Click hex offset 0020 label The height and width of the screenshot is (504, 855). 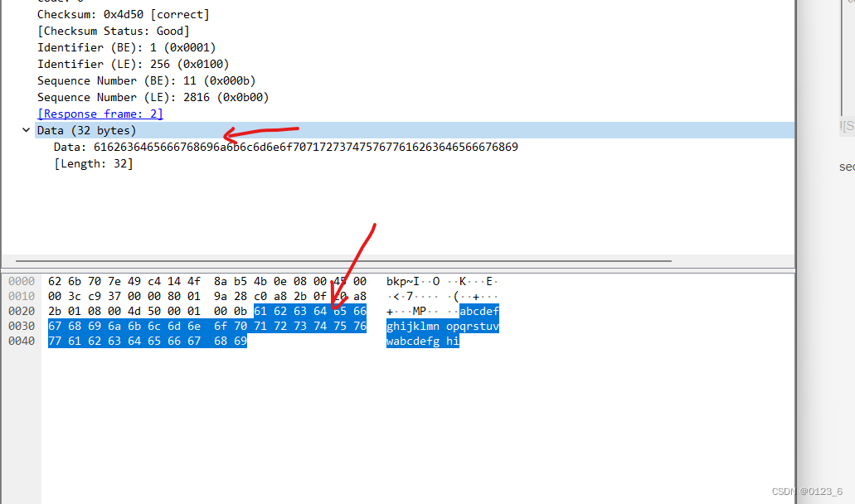pyautogui.click(x=22, y=311)
